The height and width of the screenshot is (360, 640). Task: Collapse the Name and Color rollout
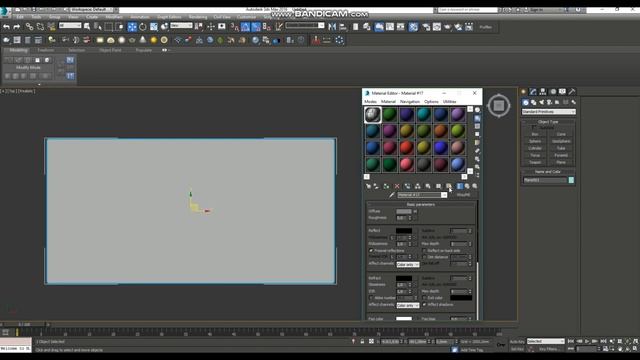point(548,172)
